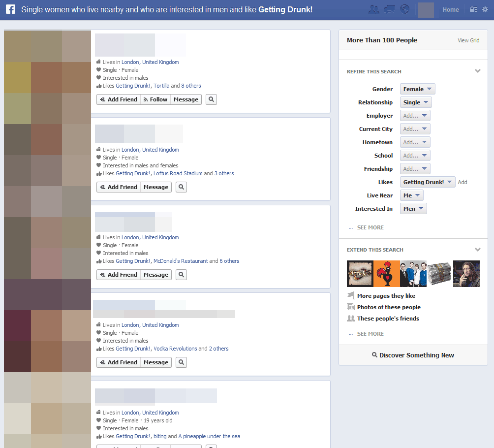Image resolution: width=494 pixels, height=448 pixels.
Task: Open More pages they like
Action: click(386, 296)
